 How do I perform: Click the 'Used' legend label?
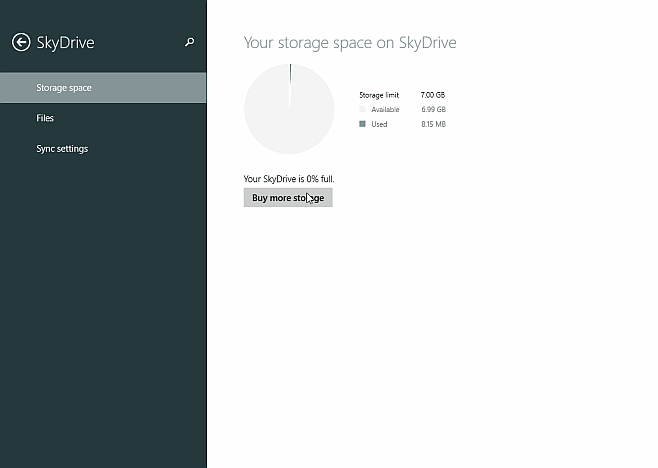(x=379, y=124)
